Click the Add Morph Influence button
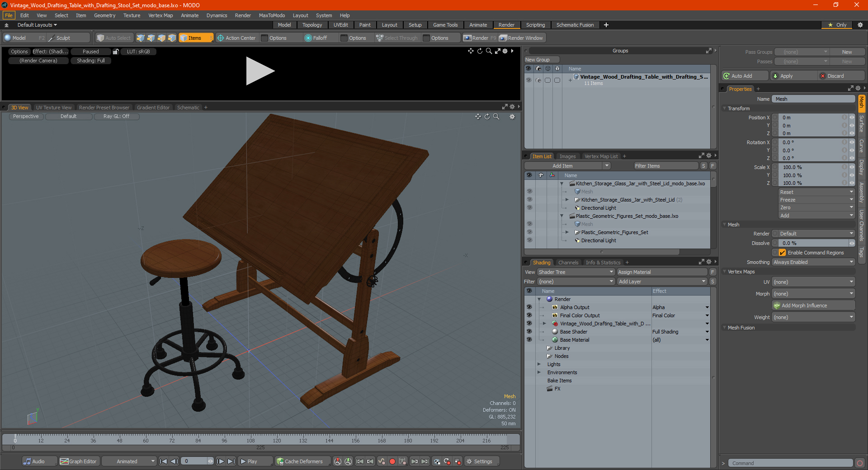This screenshot has width=868, height=470. tap(813, 305)
